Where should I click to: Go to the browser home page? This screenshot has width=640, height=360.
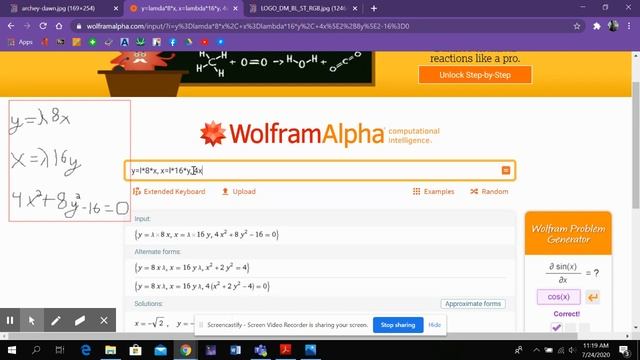point(59,26)
